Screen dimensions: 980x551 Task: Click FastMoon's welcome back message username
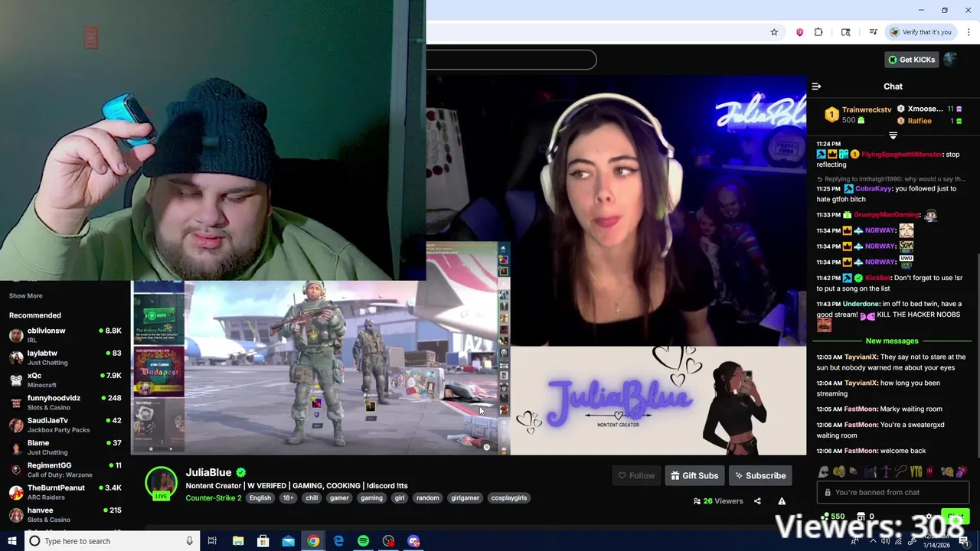coord(861,451)
